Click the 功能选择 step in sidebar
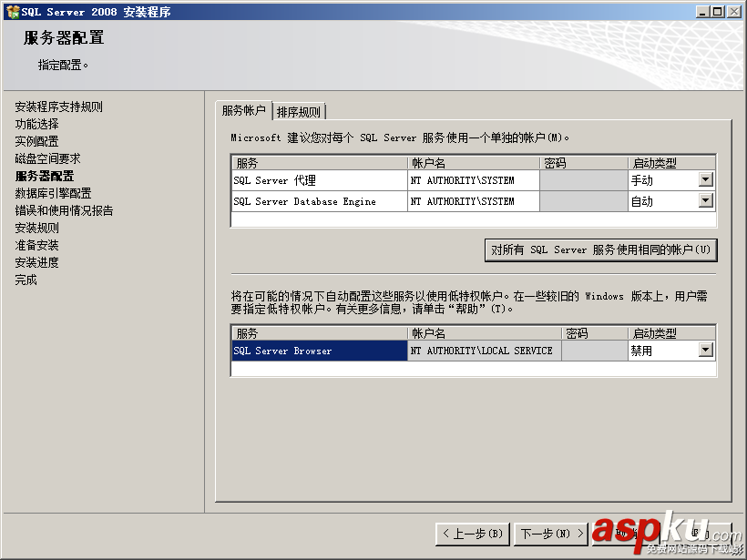Image resolution: width=747 pixels, height=560 pixels. pyautogui.click(x=36, y=124)
